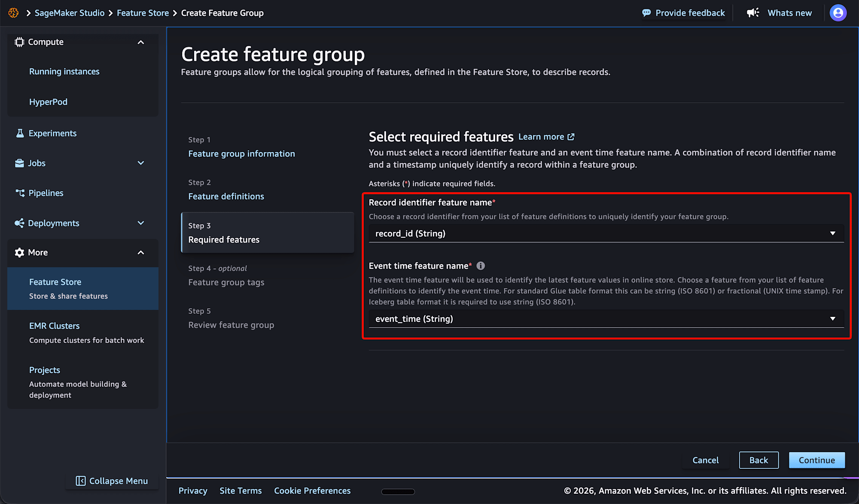Click Provide feedback link
This screenshot has height=504, width=859.
[x=690, y=13]
